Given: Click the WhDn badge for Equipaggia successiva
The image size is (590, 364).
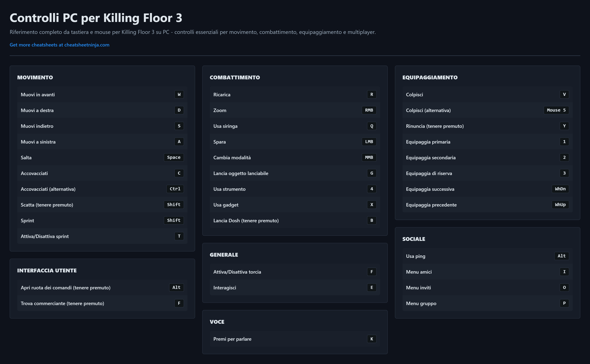Looking at the screenshot, I should pos(560,189).
